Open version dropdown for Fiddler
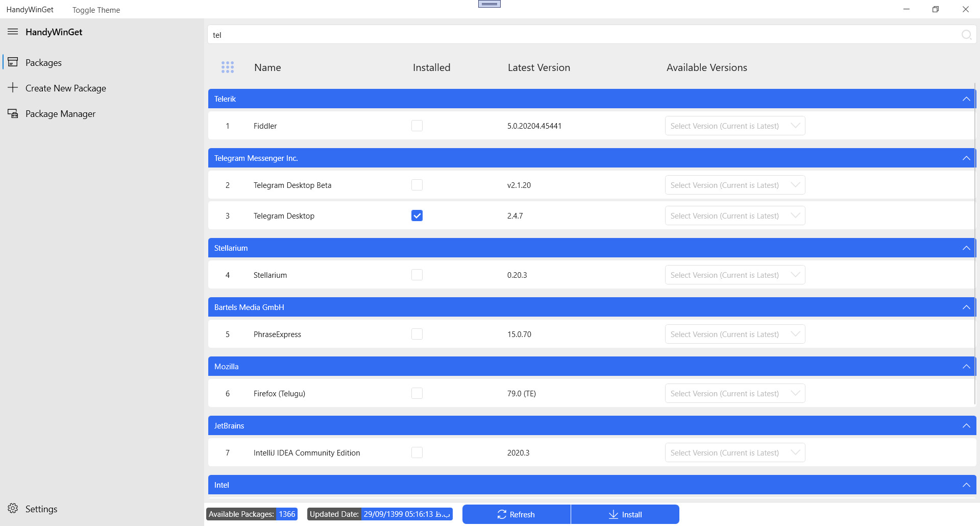 (x=735, y=126)
